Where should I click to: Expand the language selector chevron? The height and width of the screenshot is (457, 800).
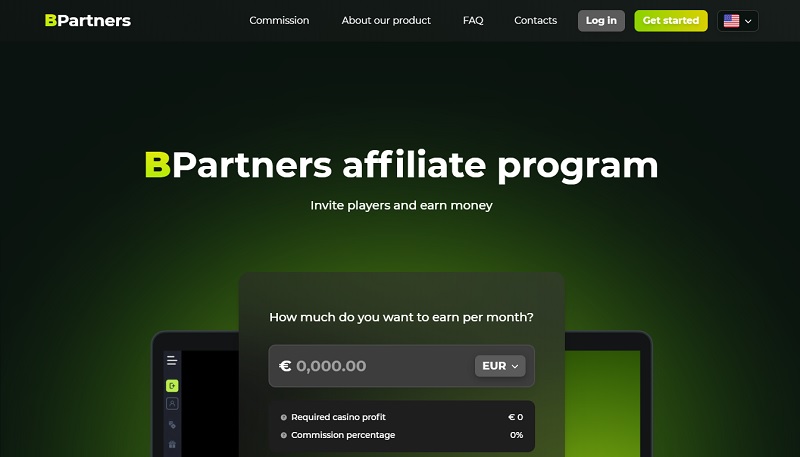pyautogui.click(x=748, y=21)
